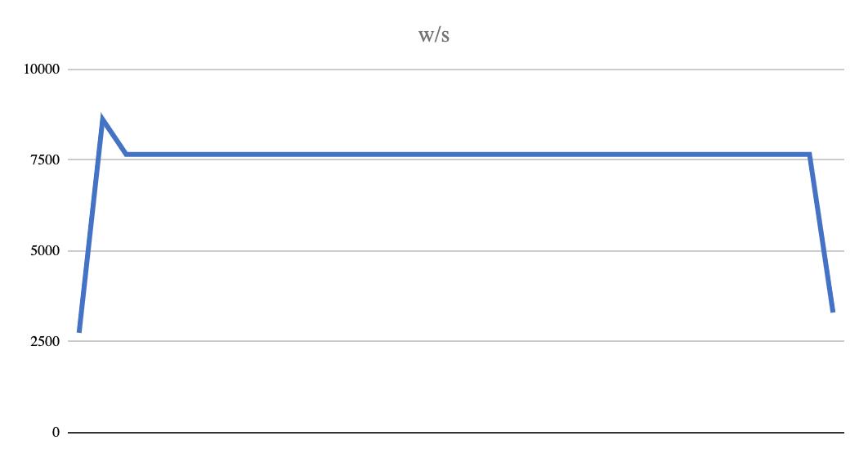Click the 2500 horizontal gridline
This screenshot has height=463, width=868.
coord(455,341)
